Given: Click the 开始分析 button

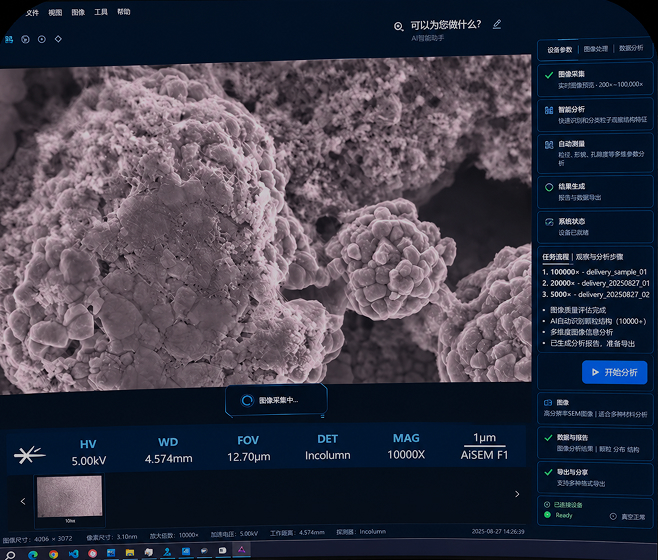Looking at the screenshot, I should point(614,372).
